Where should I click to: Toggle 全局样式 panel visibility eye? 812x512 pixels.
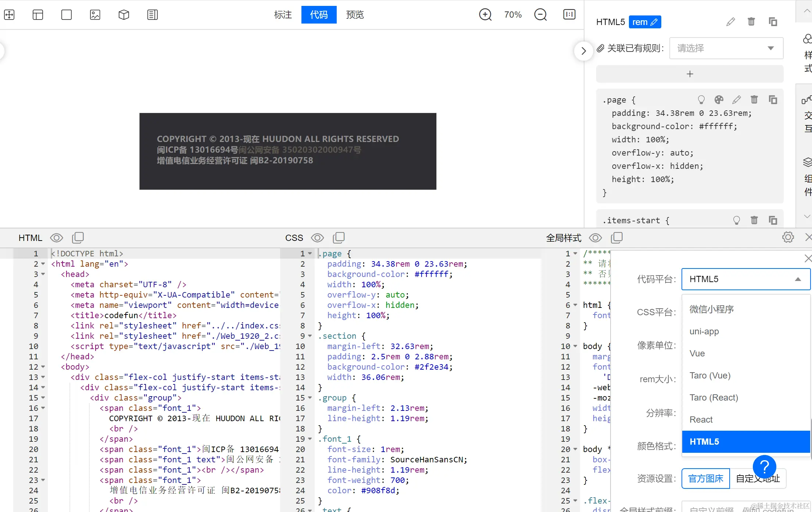tap(595, 238)
